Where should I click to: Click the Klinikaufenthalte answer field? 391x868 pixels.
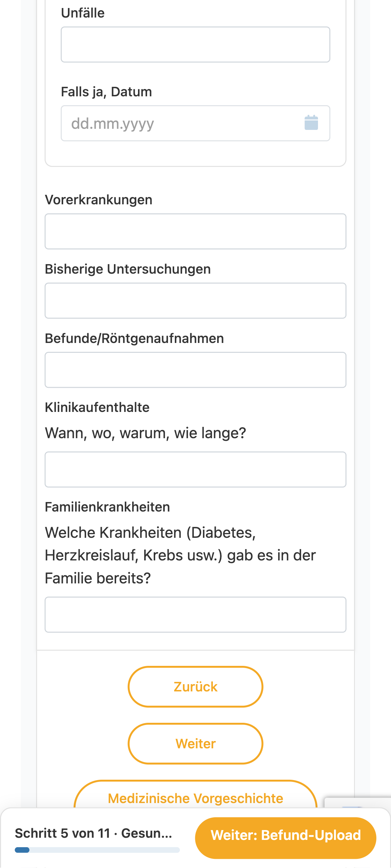pos(195,470)
